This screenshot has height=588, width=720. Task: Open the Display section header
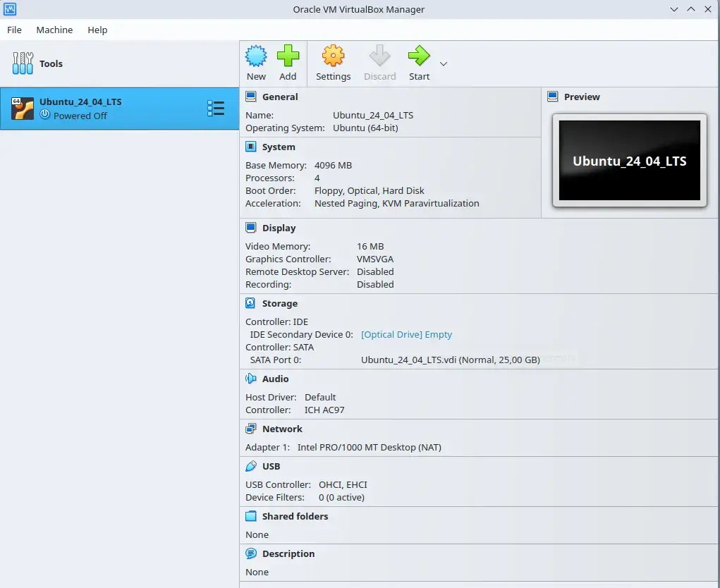279,228
